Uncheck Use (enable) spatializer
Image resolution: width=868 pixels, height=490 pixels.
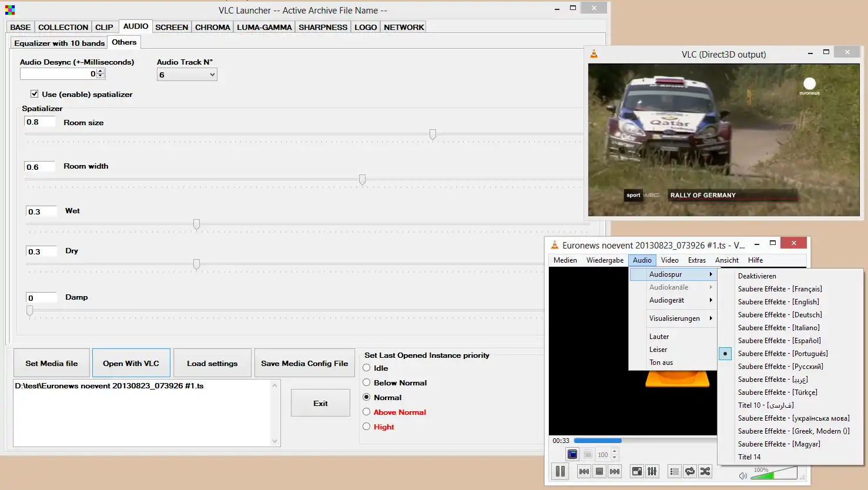tap(35, 94)
